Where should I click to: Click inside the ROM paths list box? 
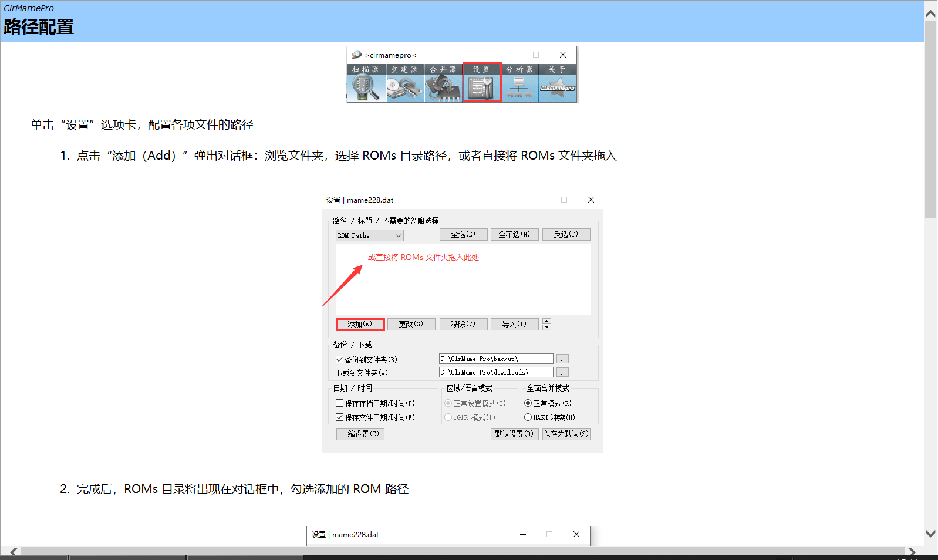point(463,279)
